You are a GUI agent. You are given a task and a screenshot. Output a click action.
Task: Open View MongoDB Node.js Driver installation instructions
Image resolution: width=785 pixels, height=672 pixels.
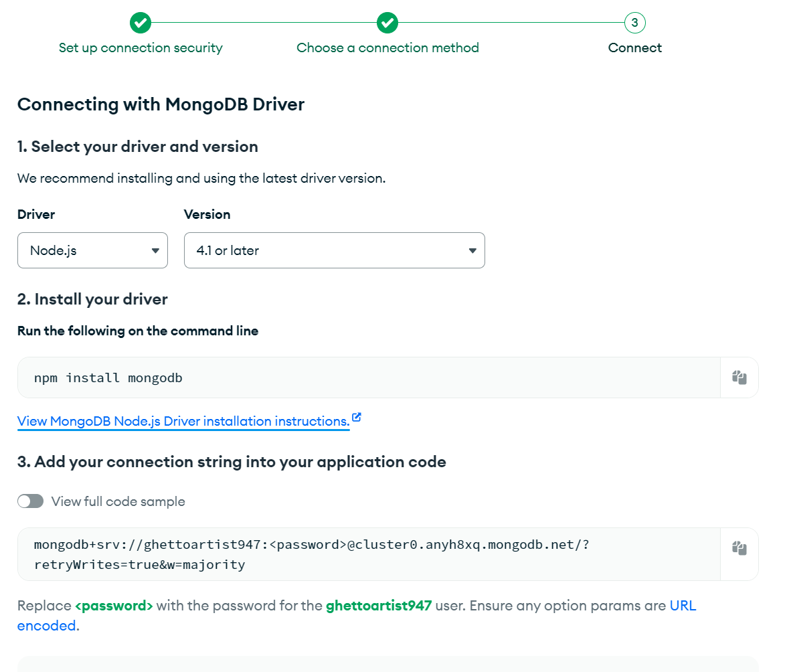click(183, 422)
